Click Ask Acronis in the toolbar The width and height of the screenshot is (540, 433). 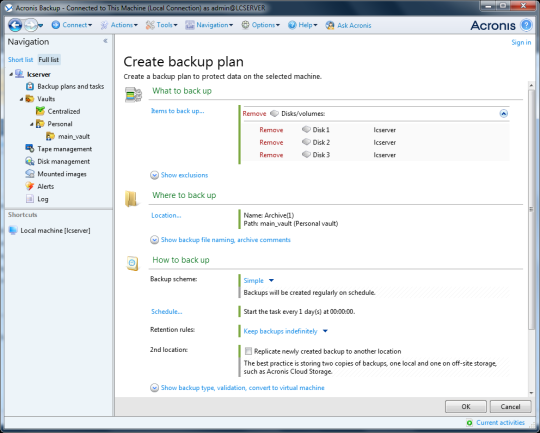(x=349, y=25)
